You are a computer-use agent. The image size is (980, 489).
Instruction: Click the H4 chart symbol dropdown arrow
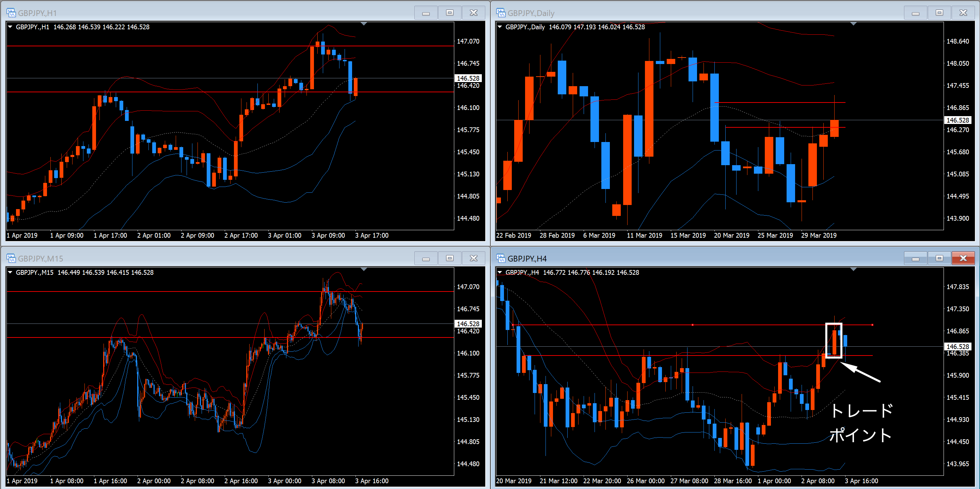500,272
